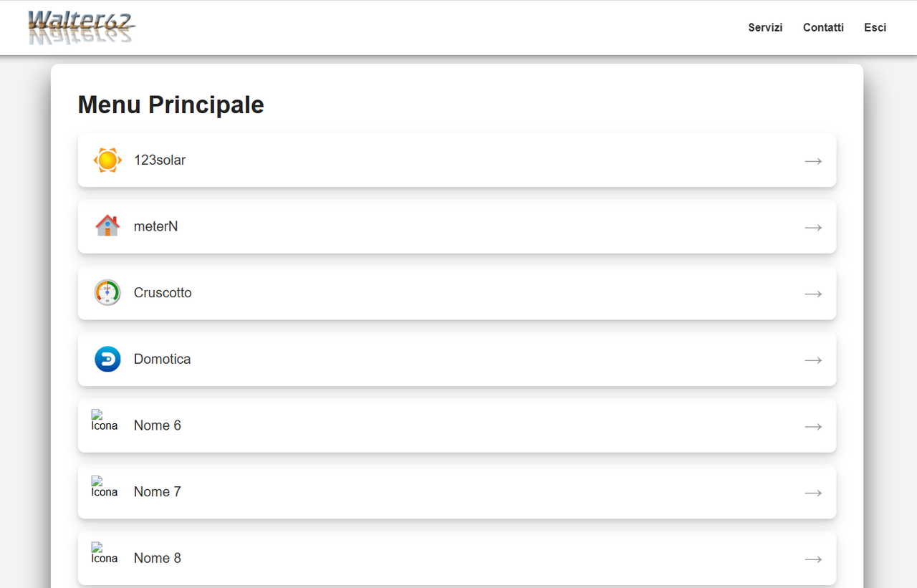917x588 pixels.
Task: Click the broken Icona image beside Nome 6
Action: (x=105, y=420)
